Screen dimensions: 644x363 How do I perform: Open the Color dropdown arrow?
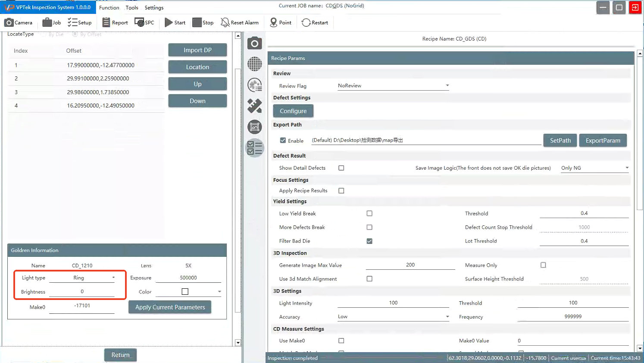(219, 292)
